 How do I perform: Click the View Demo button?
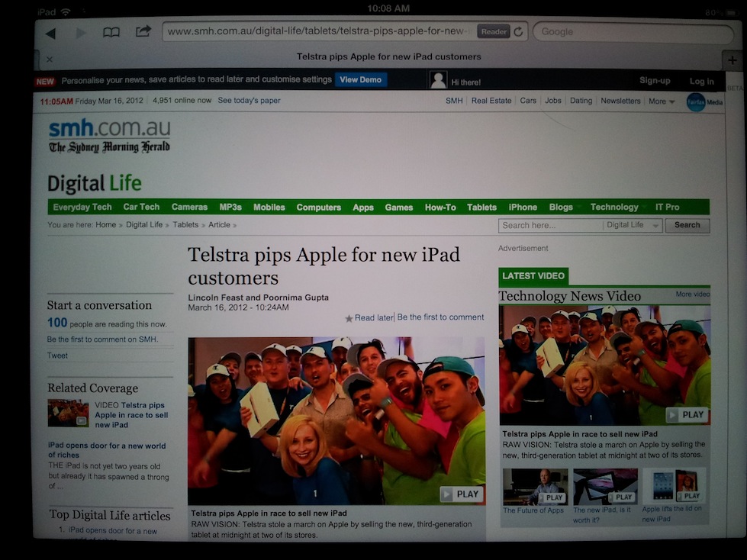point(361,79)
